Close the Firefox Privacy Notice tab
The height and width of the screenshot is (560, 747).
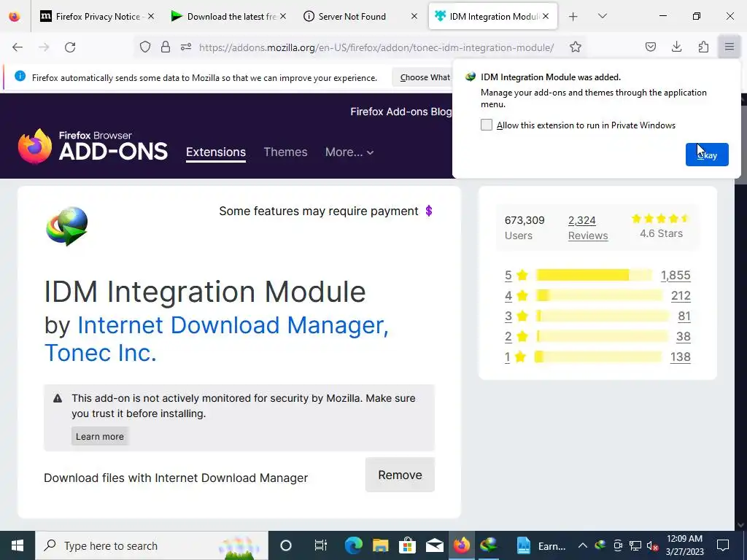pos(151,16)
